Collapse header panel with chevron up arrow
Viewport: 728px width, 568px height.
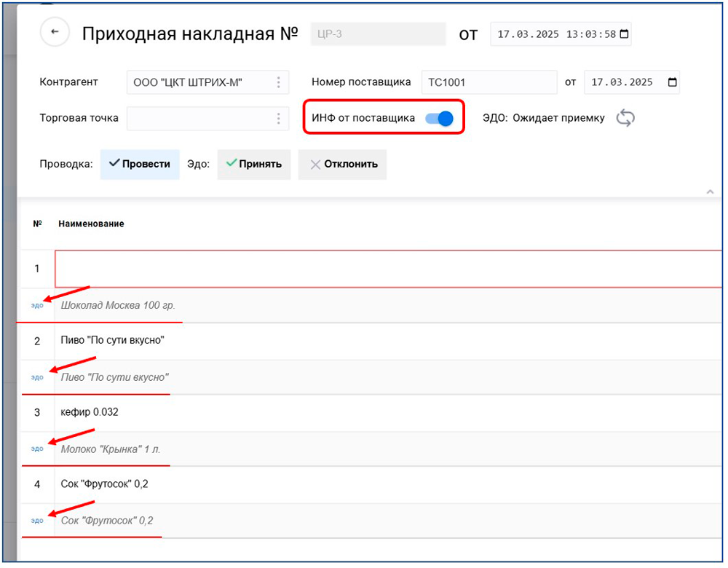(x=710, y=192)
